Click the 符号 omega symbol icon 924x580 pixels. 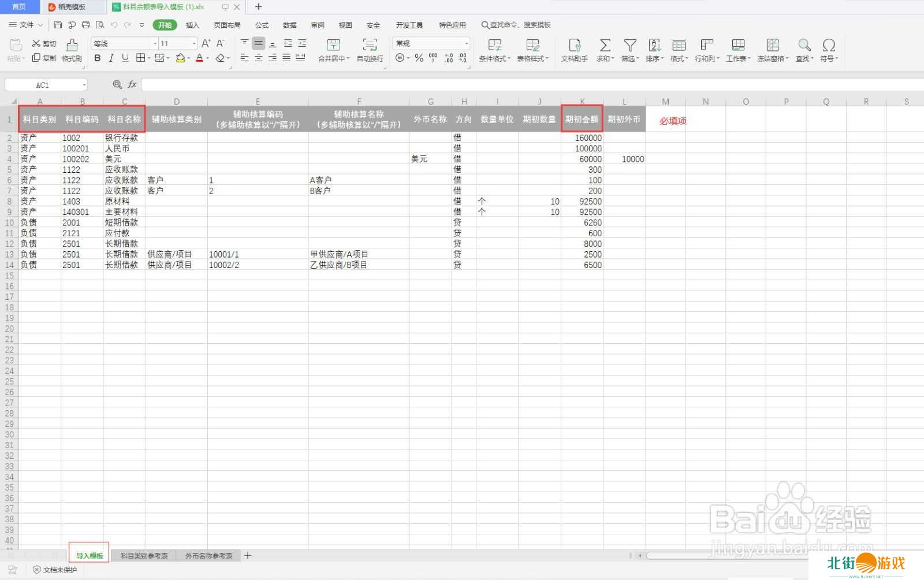(x=829, y=46)
